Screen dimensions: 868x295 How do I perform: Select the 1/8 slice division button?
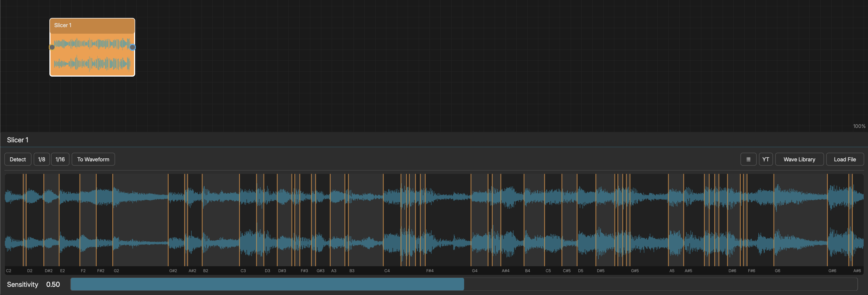click(x=42, y=159)
